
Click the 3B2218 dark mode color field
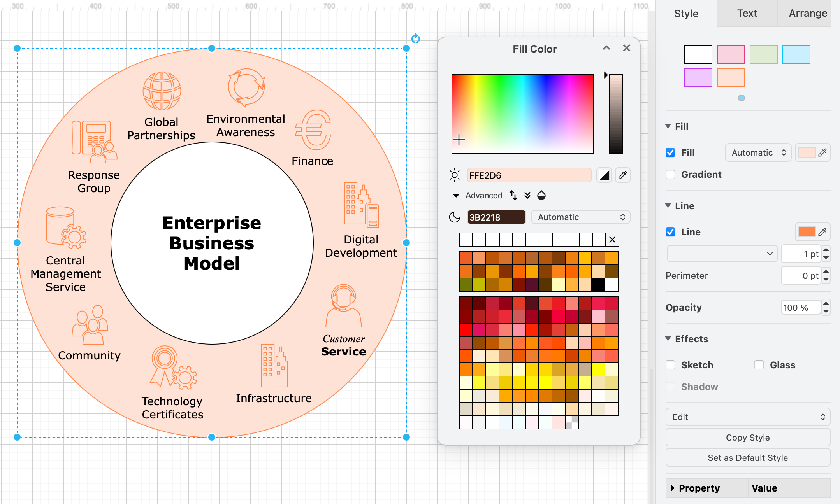[496, 217]
